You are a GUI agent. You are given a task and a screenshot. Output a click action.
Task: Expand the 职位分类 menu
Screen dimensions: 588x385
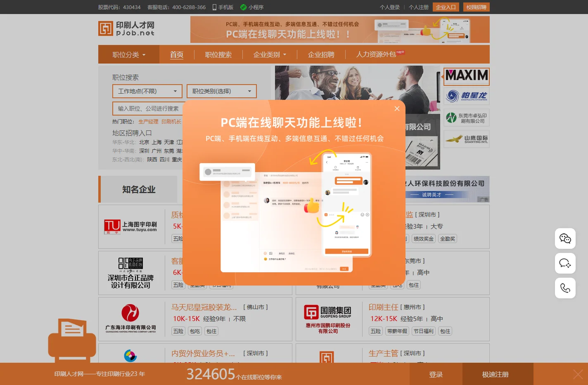coord(129,54)
